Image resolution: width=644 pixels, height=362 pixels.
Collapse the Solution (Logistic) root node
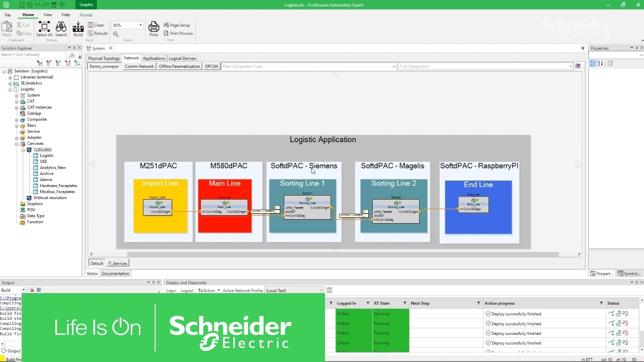tap(4, 71)
